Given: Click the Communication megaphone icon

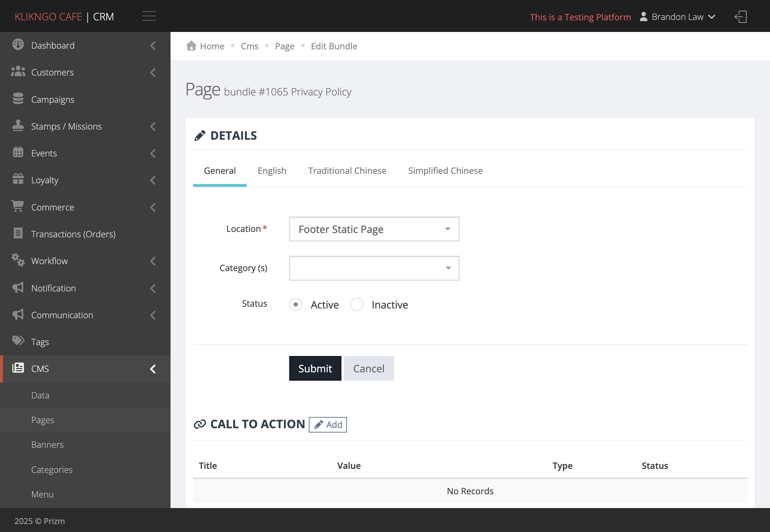Looking at the screenshot, I should click(18, 314).
